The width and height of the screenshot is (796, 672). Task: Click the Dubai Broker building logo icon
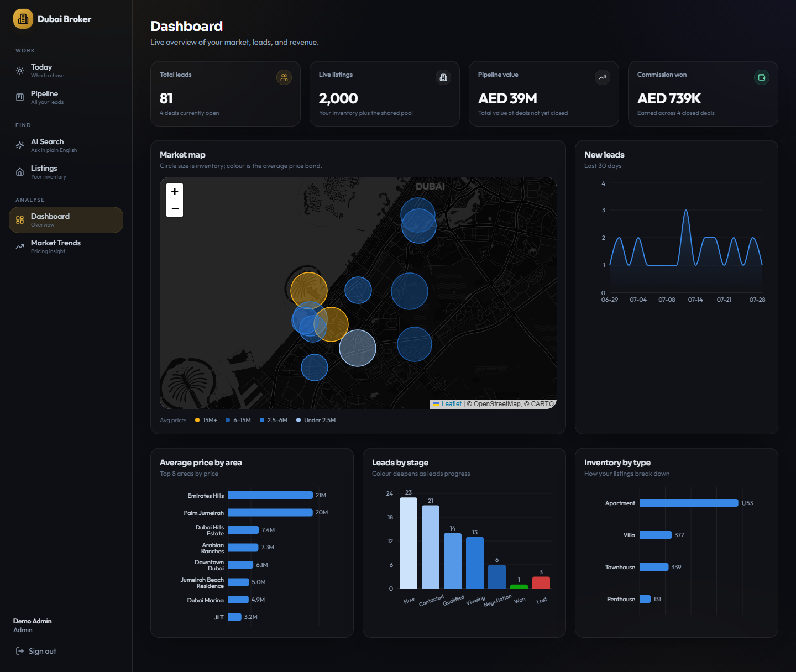click(23, 19)
